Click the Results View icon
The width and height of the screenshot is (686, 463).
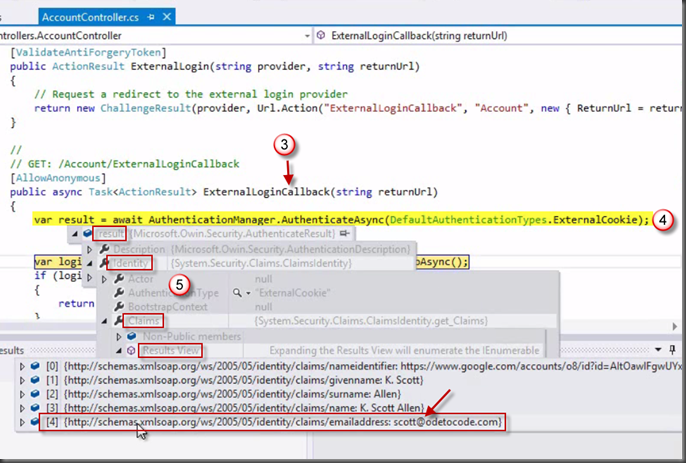click(x=131, y=351)
